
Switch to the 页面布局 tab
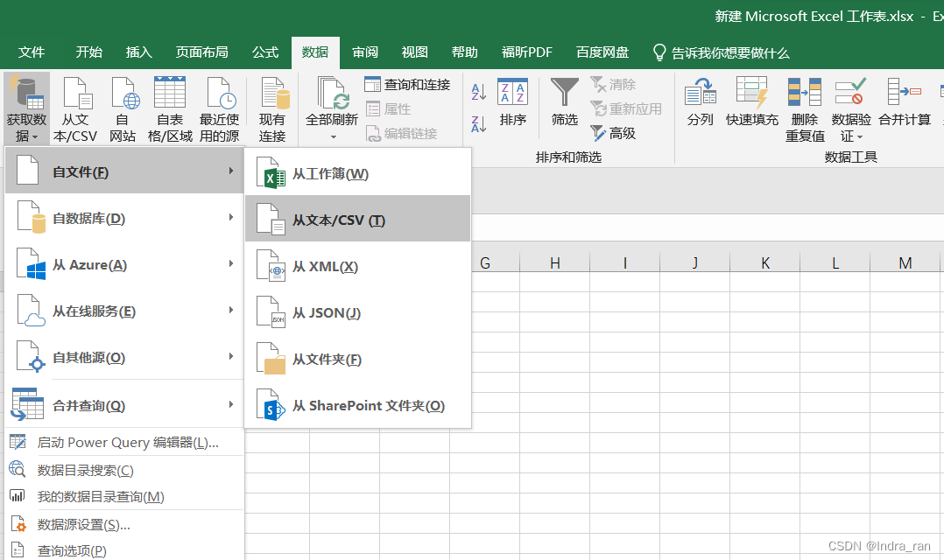click(201, 52)
